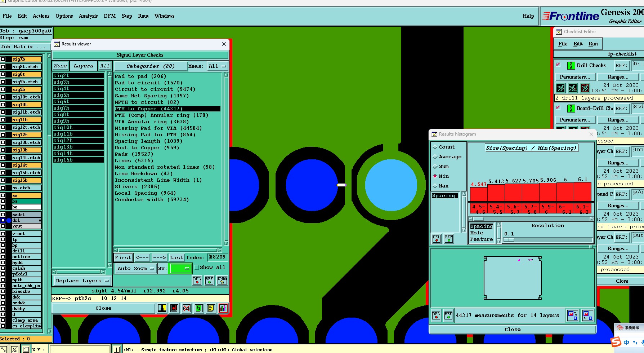This screenshot has width=644, height=353.
Task: Open Parameters under Drill Checks
Action: (575, 77)
